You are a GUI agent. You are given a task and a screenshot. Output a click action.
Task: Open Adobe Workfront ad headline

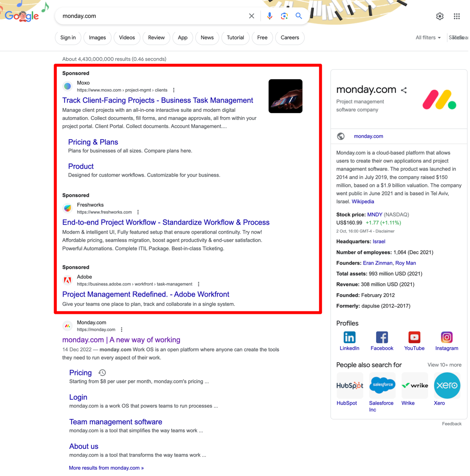[146, 295]
